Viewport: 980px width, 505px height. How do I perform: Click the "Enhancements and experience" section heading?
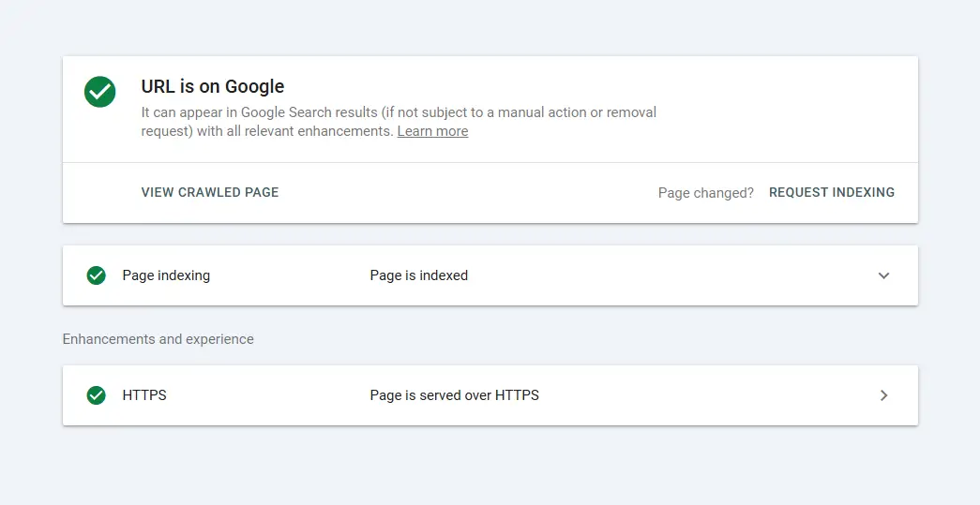pyautogui.click(x=158, y=339)
